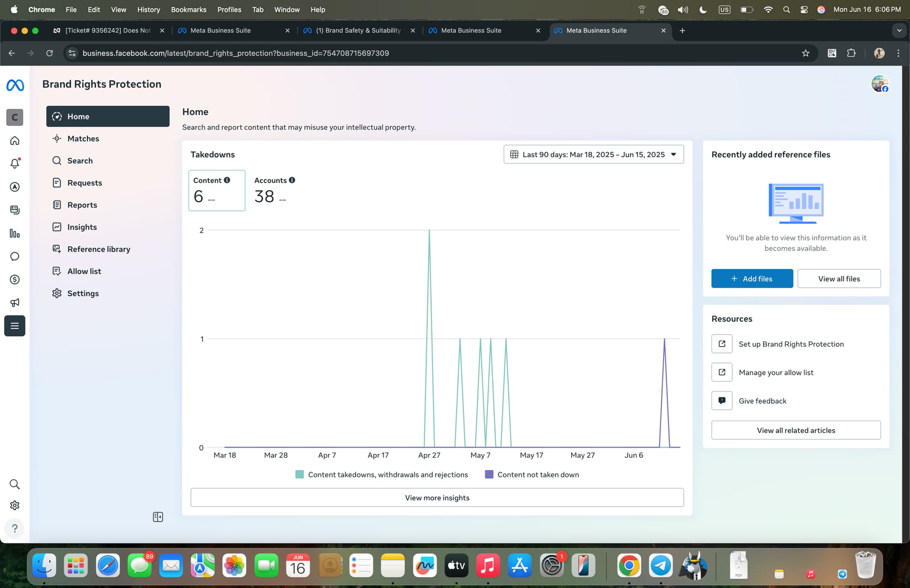Viewport: 910px width, 588px height.
Task: Toggle Content not taken down legend
Action: point(532,475)
